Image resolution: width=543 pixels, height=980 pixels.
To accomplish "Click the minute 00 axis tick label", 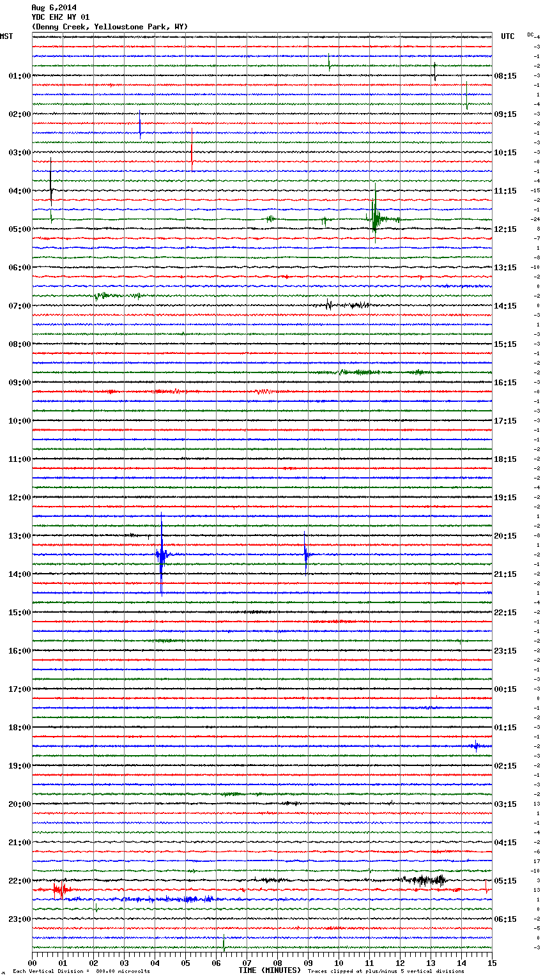I will 32,963.
